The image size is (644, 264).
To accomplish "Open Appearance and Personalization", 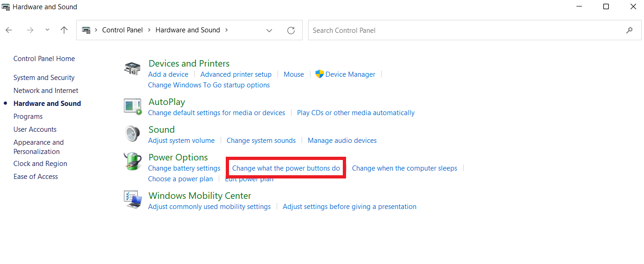I will tap(39, 147).
